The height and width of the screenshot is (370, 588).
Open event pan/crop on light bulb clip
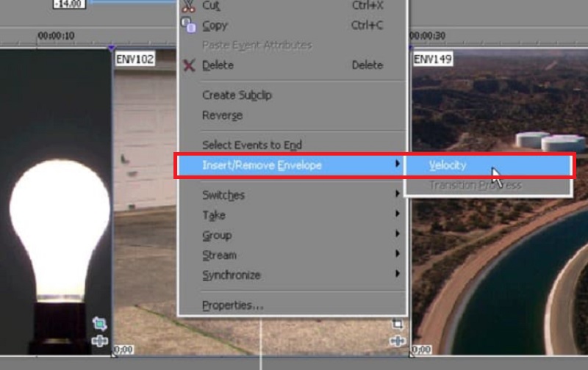[x=99, y=323]
